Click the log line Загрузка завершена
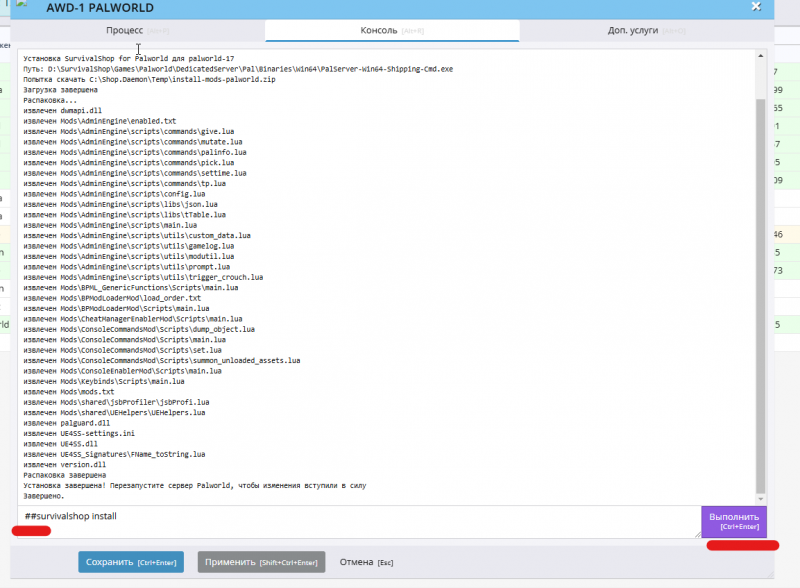The image size is (800, 588). [x=56, y=89]
